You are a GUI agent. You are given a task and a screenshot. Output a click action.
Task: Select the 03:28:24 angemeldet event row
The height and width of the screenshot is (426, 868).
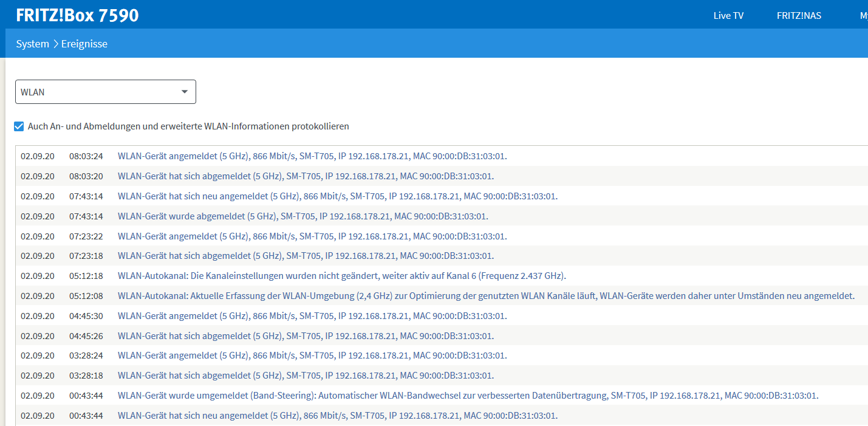pyautogui.click(x=442, y=356)
